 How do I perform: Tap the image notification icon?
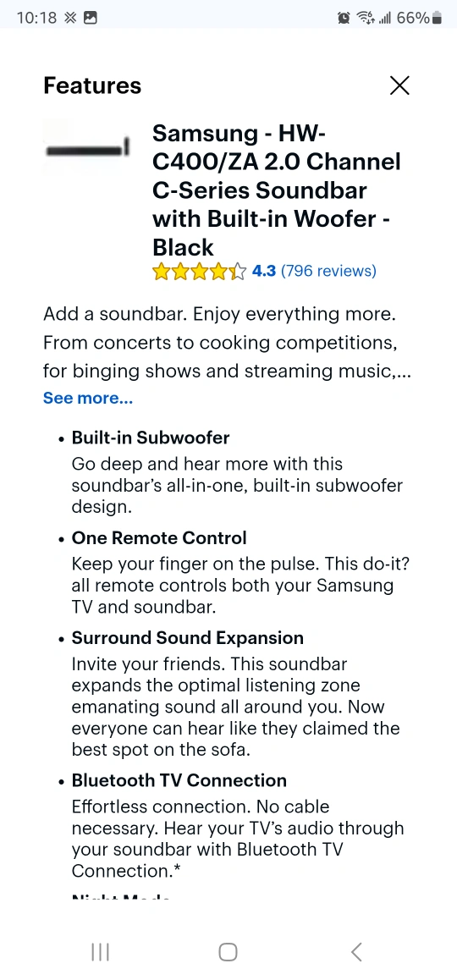(90, 18)
